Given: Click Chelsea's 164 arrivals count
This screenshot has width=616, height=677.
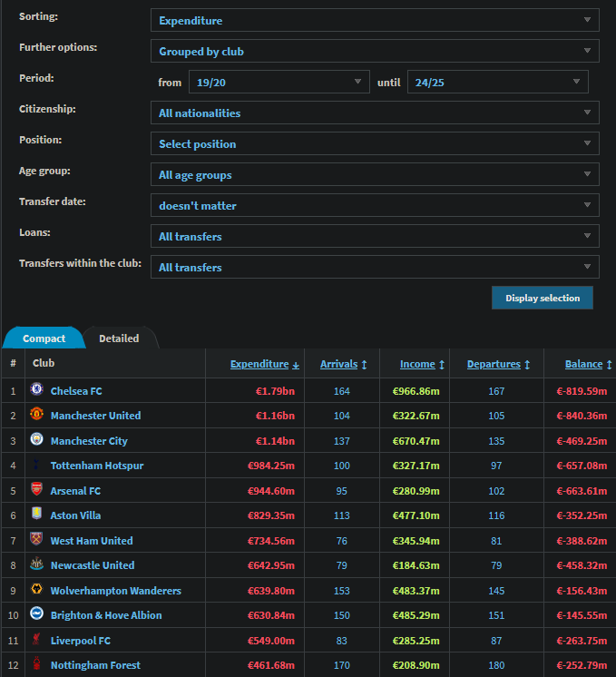Looking at the screenshot, I should click(x=342, y=391).
